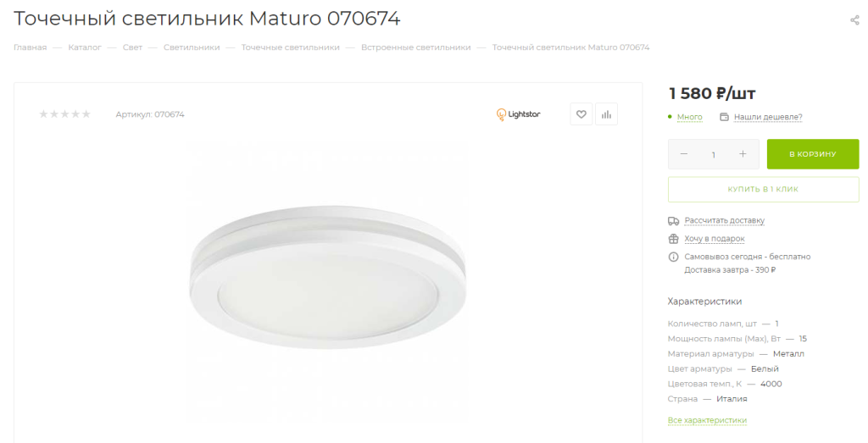Decrease quantity with minus button
Image resolution: width=868 pixels, height=443 pixels.
(x=684, y=154)
